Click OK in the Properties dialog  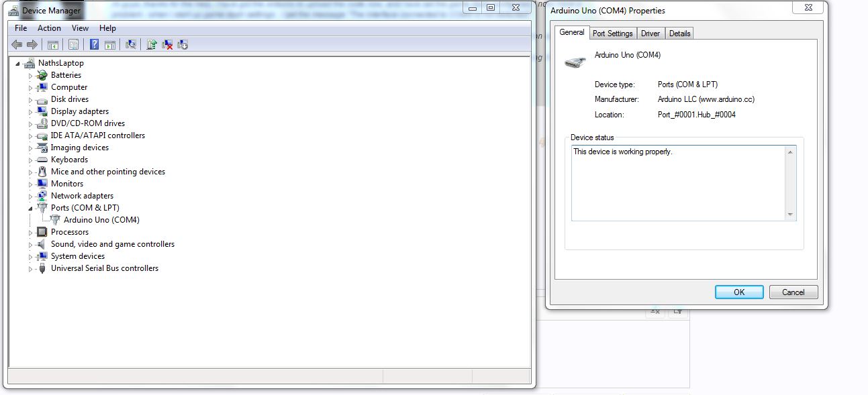739,292
